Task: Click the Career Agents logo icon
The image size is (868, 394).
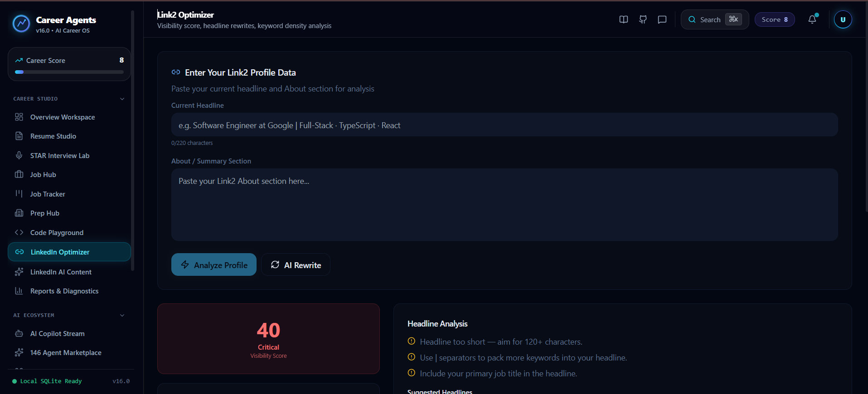Action: [x=21, y=24]
